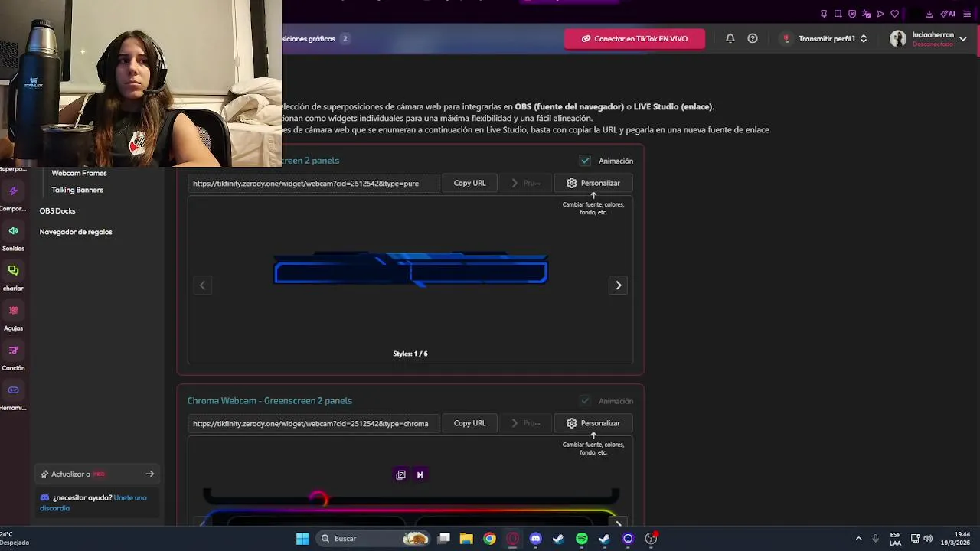The image size is (980, 551).
Task: Click the browser ad-blocker shield icon
Action: pos(852,14)
